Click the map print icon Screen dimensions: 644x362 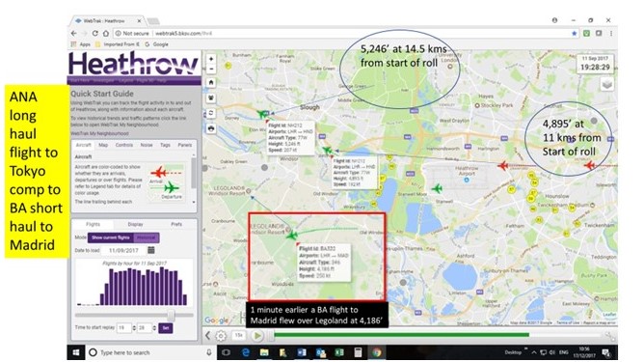point(211,128)
